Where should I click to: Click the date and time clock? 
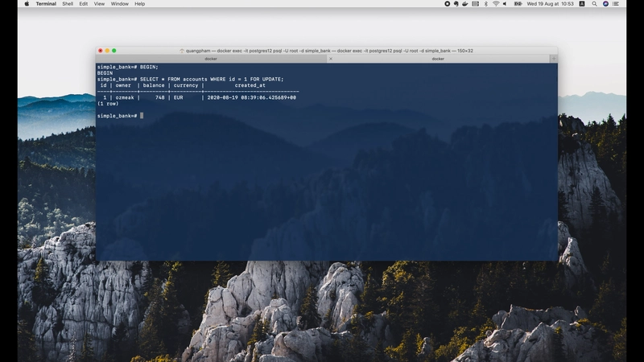pos(551,4)
